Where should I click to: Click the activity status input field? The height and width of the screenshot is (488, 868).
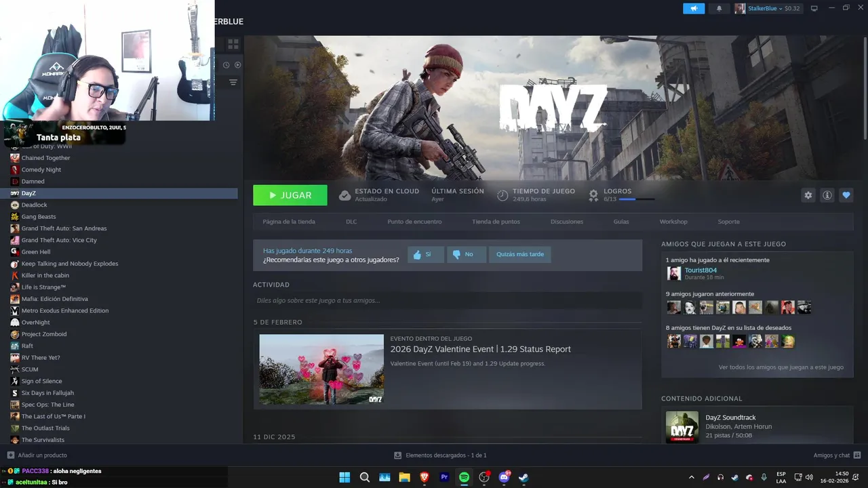(448, 300)
